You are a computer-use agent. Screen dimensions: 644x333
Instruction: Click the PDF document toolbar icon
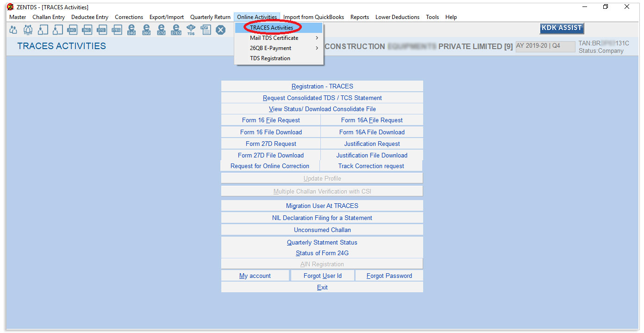pyautogui.click(x=206, y=30)
